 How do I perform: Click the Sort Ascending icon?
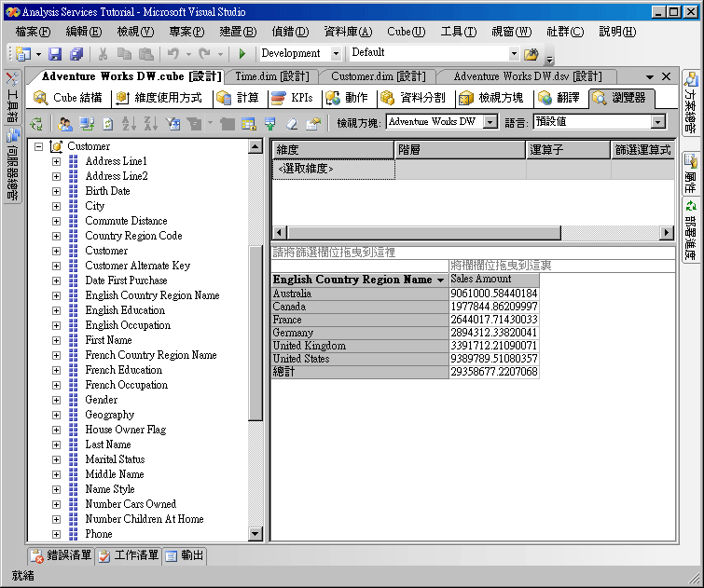tap(129, 123)
